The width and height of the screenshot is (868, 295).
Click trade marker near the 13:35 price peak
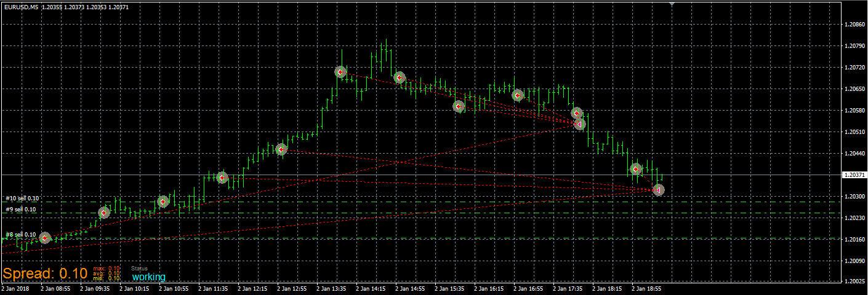click(340, 72)
